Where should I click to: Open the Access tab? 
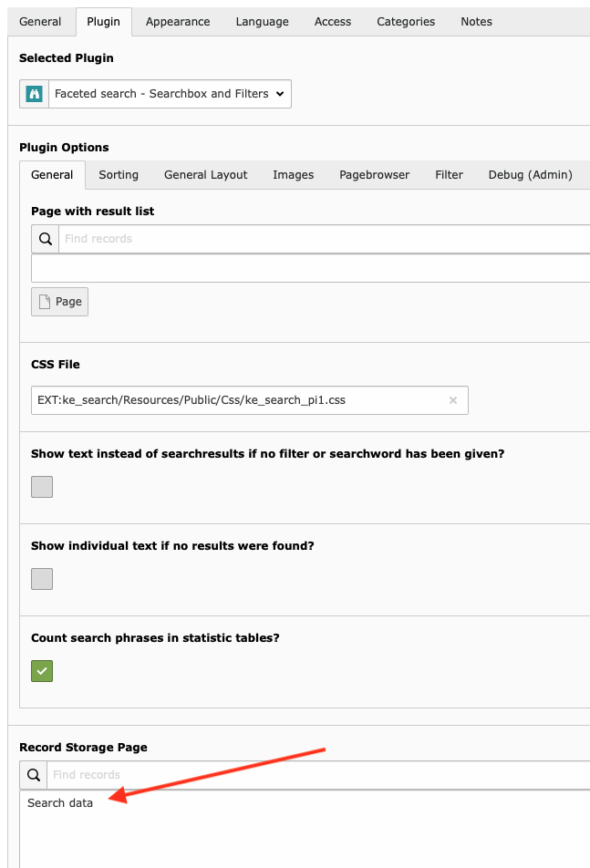click(x=333, y=22)
